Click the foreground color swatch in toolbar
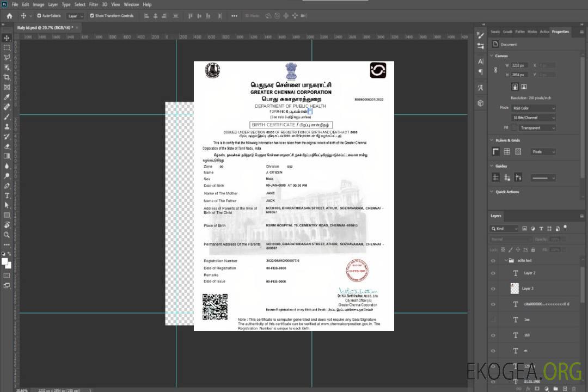 (5, 262)
